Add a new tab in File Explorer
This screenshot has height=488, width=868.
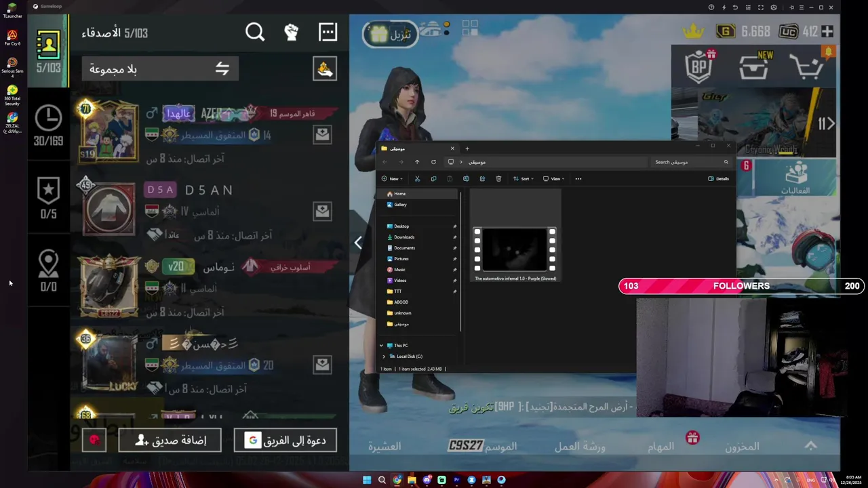tap(467, 148)
